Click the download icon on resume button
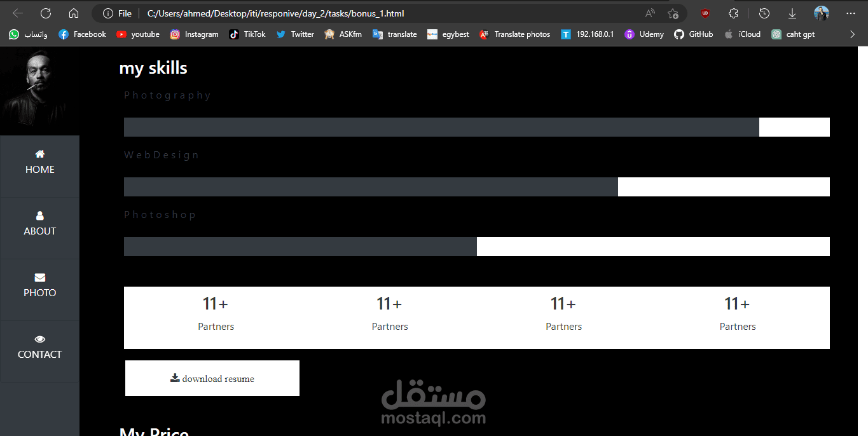868x436 pixels. (x=175, y=378)
